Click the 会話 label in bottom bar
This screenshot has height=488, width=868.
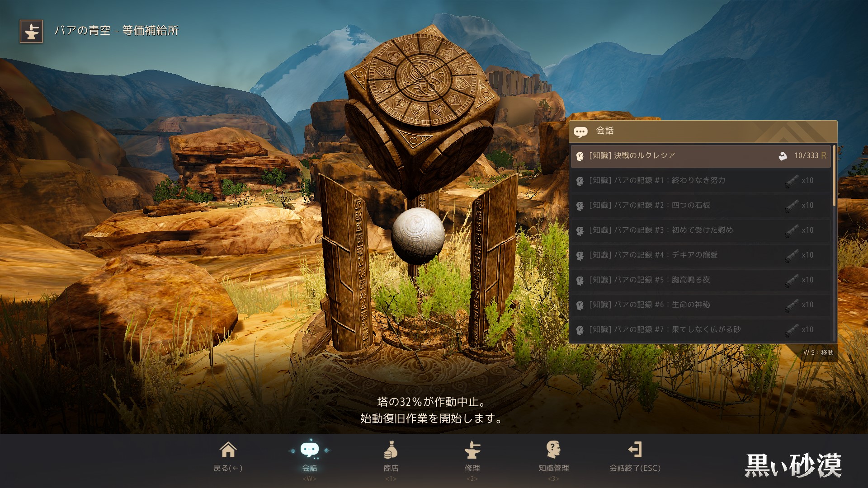(310, 468)
